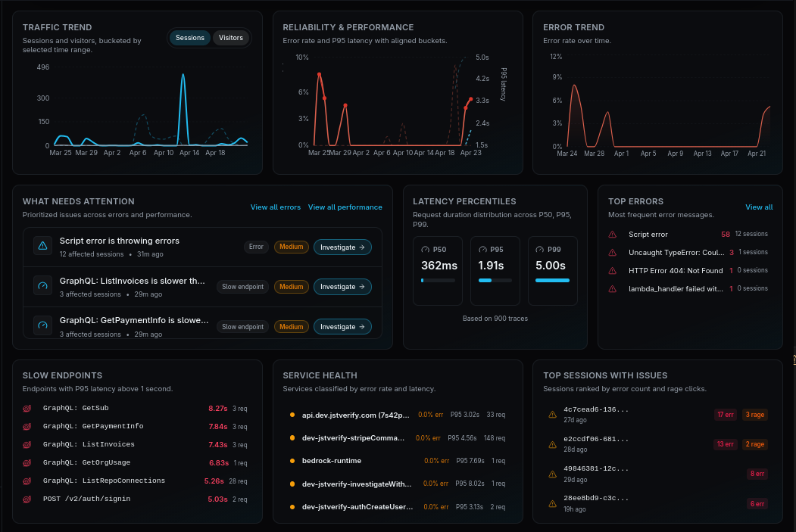Open GraphQL: GetSub endpoint row
796x532 pixels.
[135, 408]
